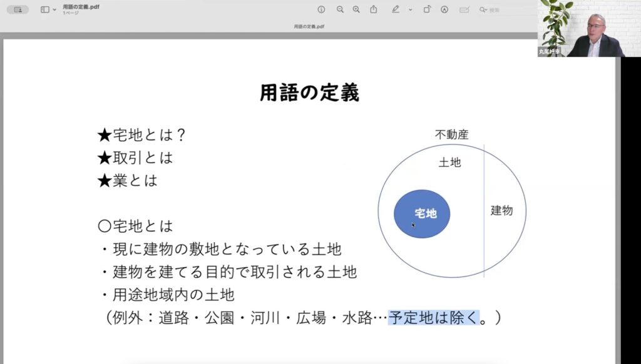Click the search magnifying glass icon
This screenshot has height=364, width=641.
point(483,10)
